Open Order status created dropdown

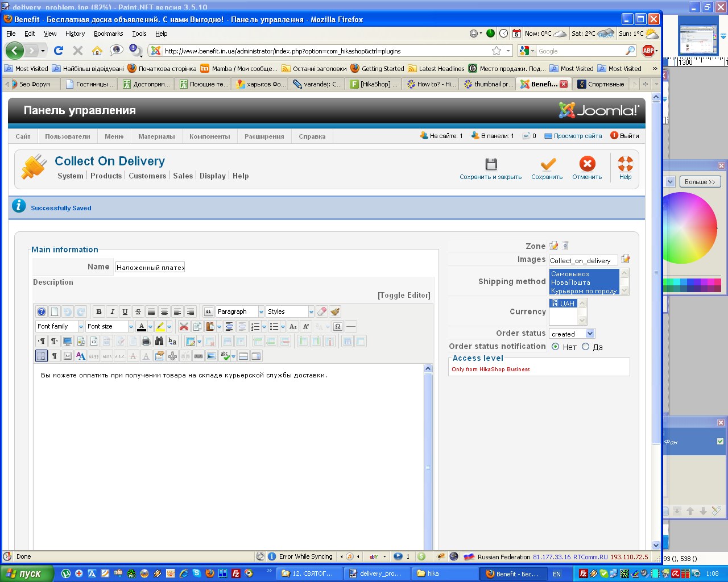(572, 334)
